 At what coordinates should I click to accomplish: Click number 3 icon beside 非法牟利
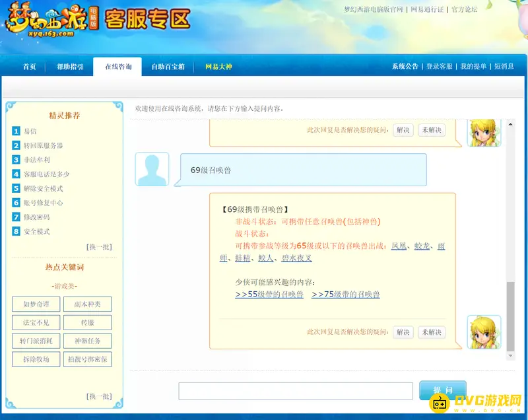[x=16, y=160]
